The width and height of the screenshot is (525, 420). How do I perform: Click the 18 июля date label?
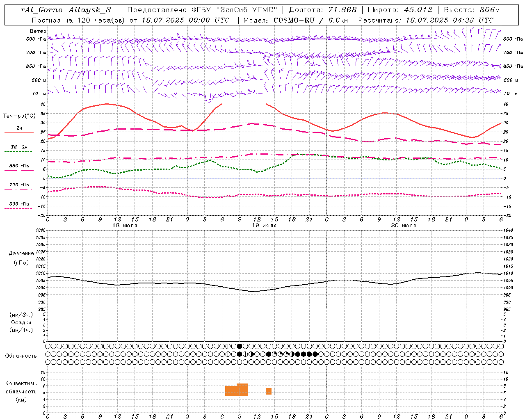point(125,226)
